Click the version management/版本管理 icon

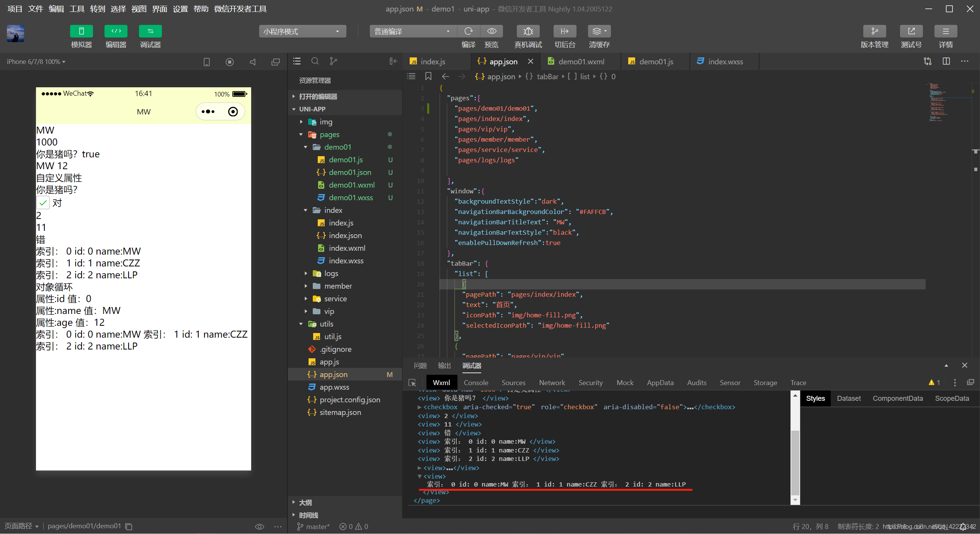pyautogui.click(x=874, y=31)
